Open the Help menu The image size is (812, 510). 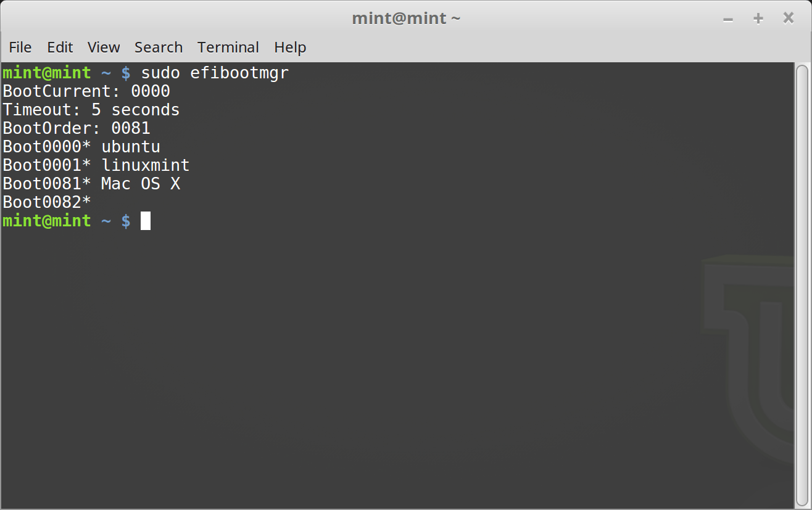pyautogui.click(x=289, y=47)
